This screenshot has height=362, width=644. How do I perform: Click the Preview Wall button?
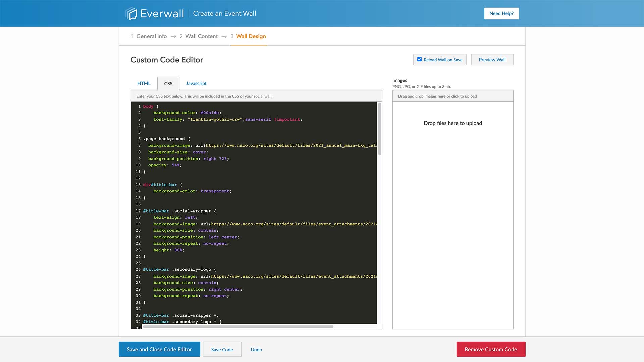click(492, 59)
